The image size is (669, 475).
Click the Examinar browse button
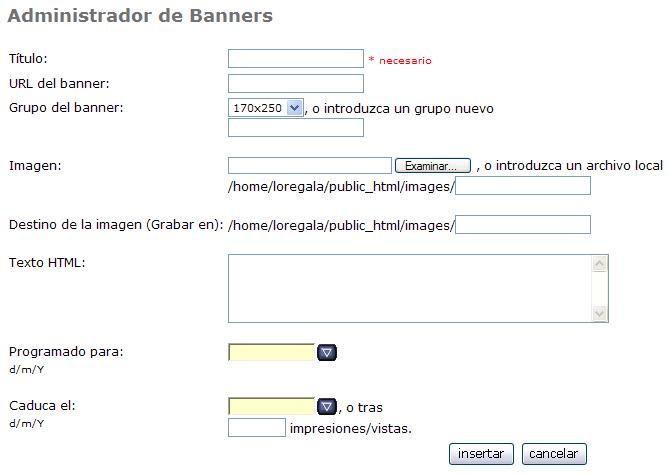[432, 165]
